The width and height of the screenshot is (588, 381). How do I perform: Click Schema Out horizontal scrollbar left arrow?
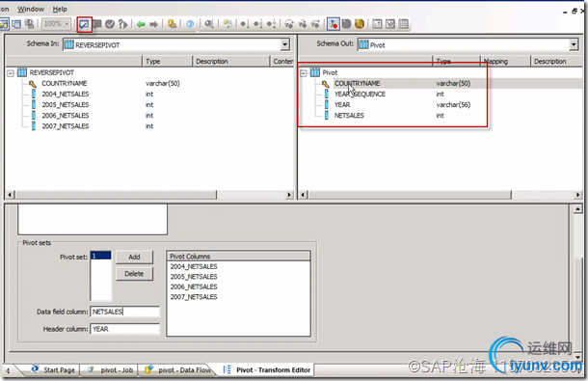point(303,195)
